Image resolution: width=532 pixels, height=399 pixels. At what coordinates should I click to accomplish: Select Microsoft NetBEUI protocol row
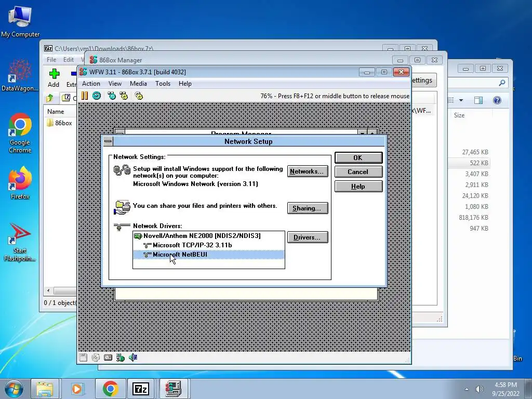click(x=209, y=255)
